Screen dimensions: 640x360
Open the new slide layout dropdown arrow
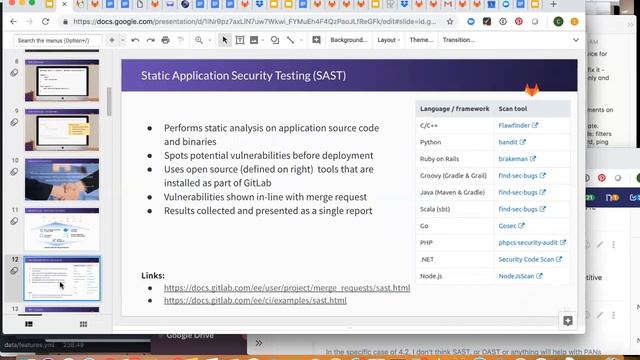click(122, 40)
